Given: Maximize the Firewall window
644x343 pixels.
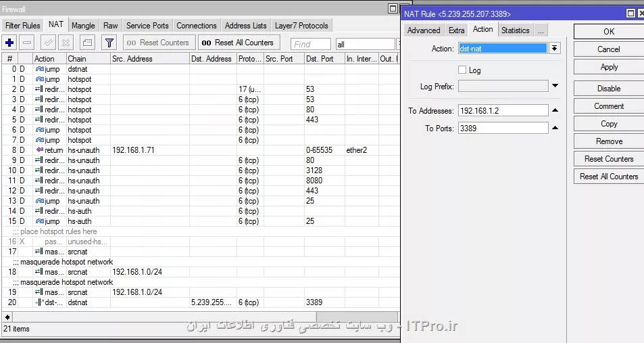Looking at the screenshot, I should point(393,9).
